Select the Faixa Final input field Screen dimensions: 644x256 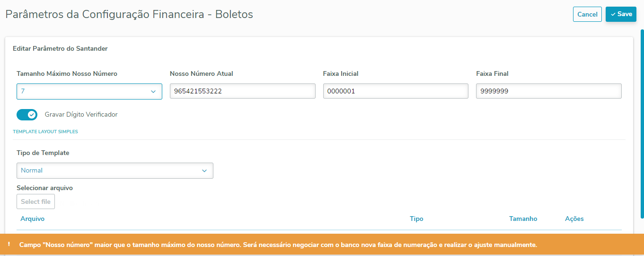[548, 91]
